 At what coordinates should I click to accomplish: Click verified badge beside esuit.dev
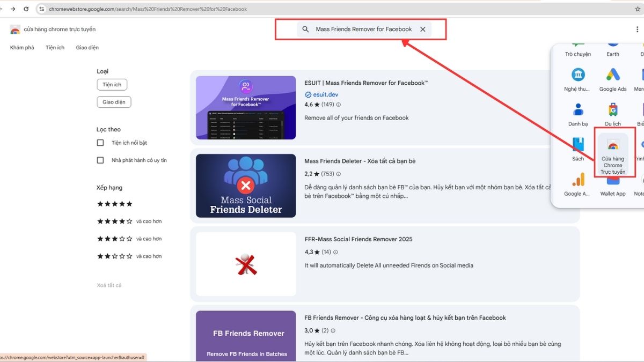pos(308,95)
